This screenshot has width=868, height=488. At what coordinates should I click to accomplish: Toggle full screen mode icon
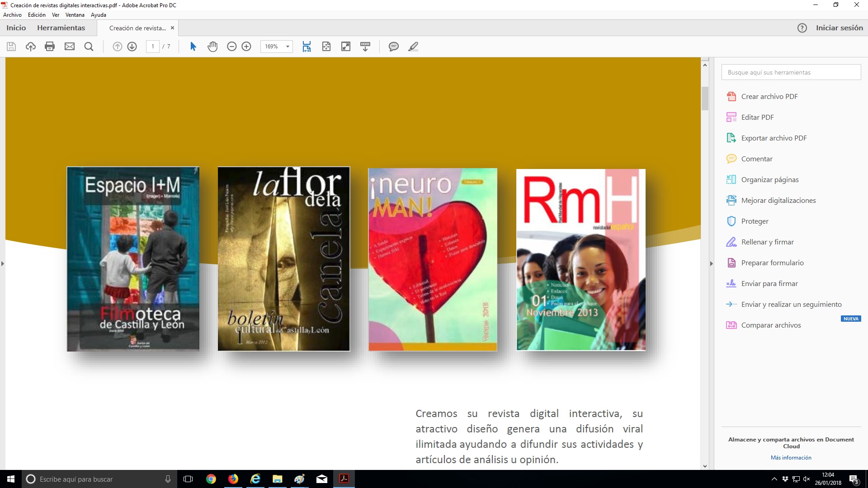(346, 47)
